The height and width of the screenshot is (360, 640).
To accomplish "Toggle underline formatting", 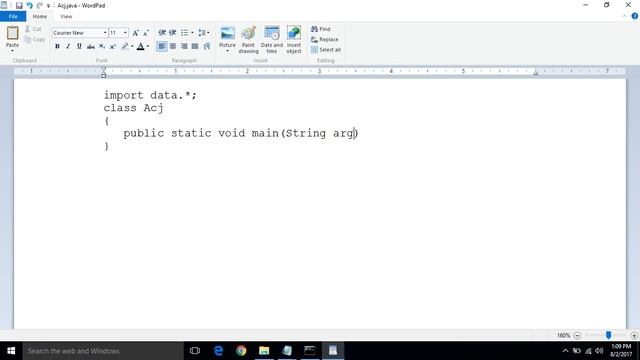I will pyautogui.click(x=79, y=46).
